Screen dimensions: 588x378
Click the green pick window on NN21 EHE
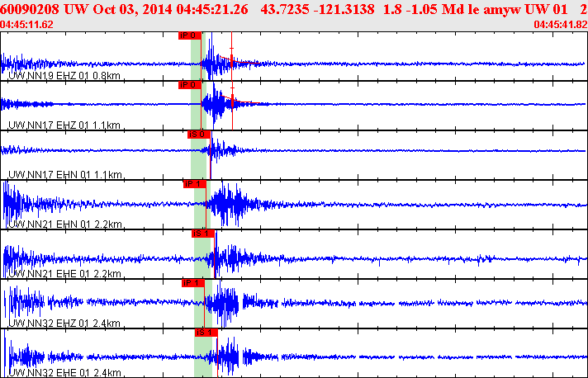click(204, 254)
